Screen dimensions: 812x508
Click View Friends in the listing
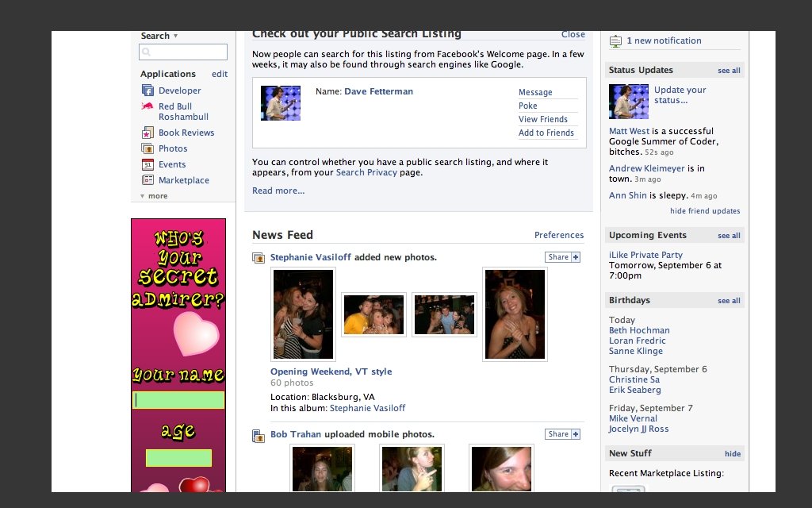[x=542, y=119]
